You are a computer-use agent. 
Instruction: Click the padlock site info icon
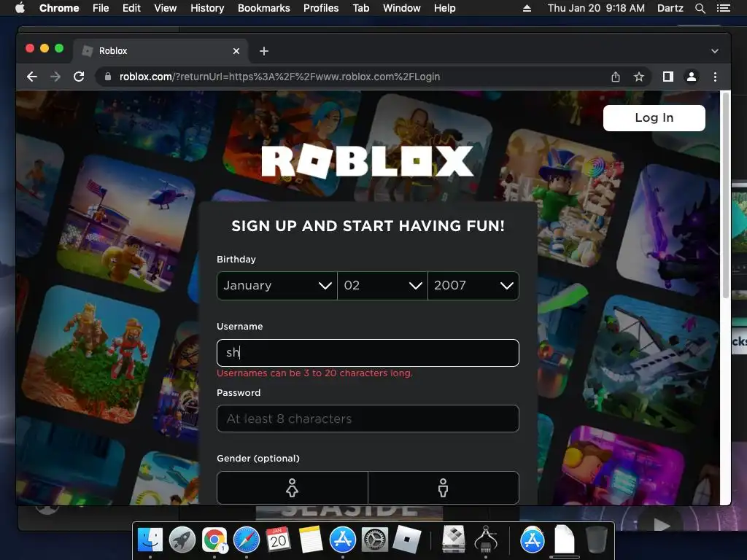108,77
